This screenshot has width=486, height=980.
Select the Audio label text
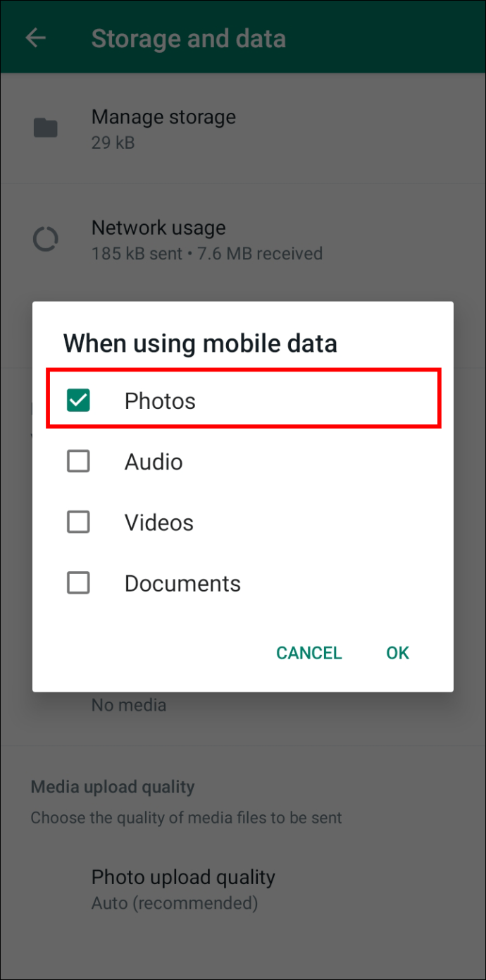(154, 462)
